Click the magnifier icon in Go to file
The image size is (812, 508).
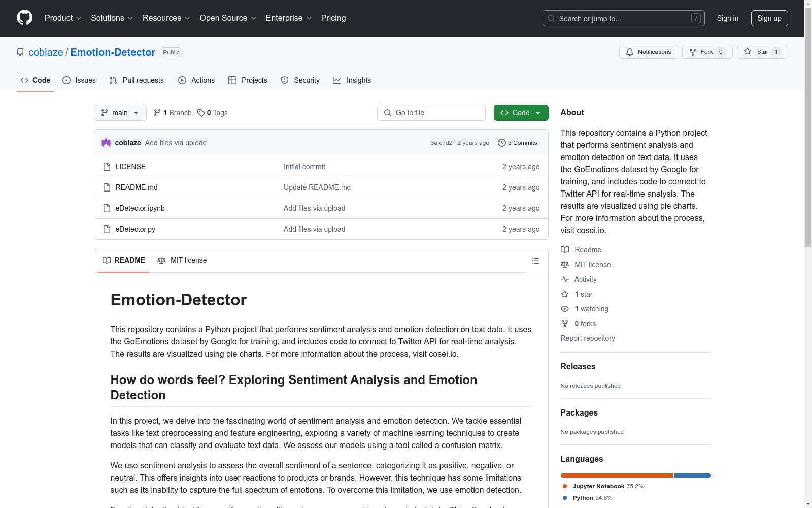coord(388,113)
